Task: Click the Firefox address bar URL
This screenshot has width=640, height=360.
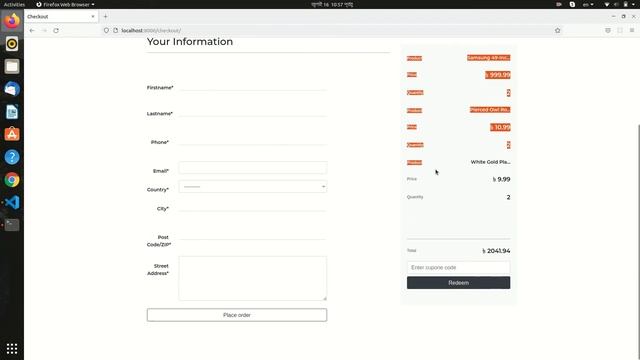Action: [151, 31]
